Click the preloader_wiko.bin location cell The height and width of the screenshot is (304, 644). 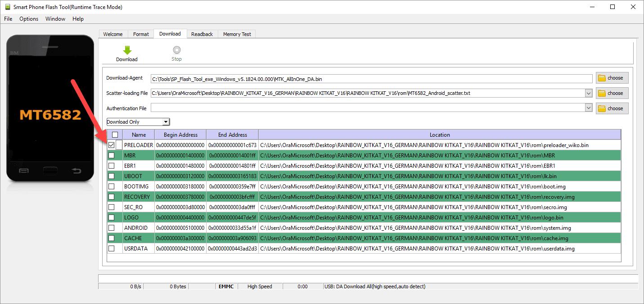click(x=440, y=145)
